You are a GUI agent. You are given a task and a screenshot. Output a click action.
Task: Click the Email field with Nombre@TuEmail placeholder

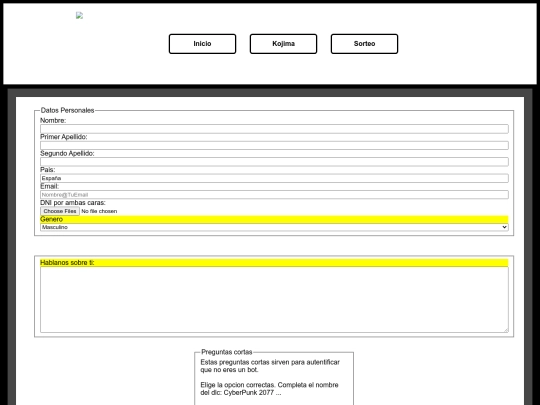click(274, 195)
